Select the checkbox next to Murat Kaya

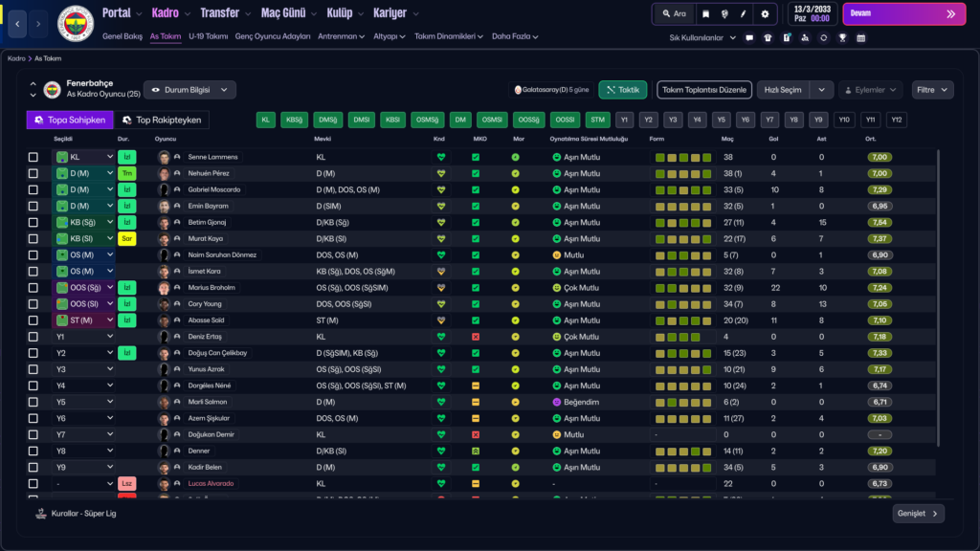click(33, 238)
